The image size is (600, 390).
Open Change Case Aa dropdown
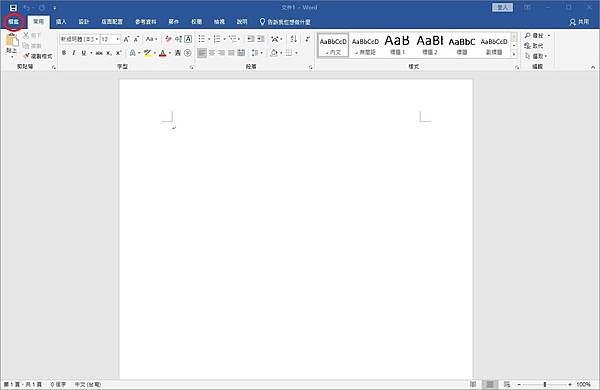152,39
